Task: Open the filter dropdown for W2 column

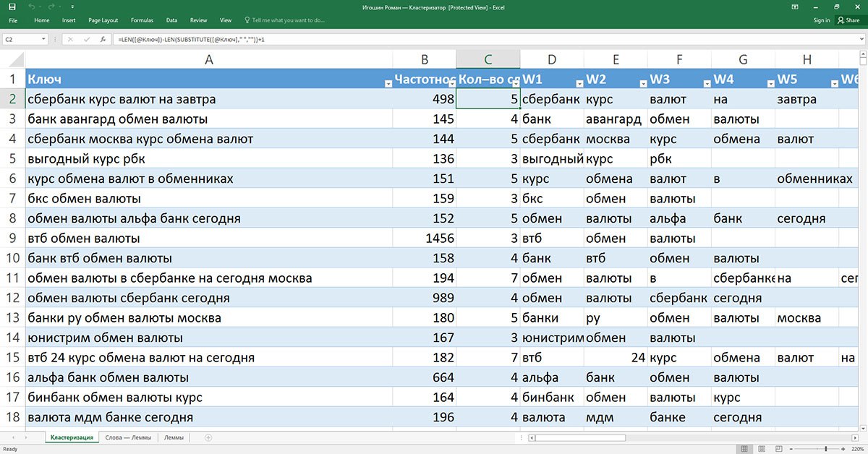Action: click(x=642, y=83)
